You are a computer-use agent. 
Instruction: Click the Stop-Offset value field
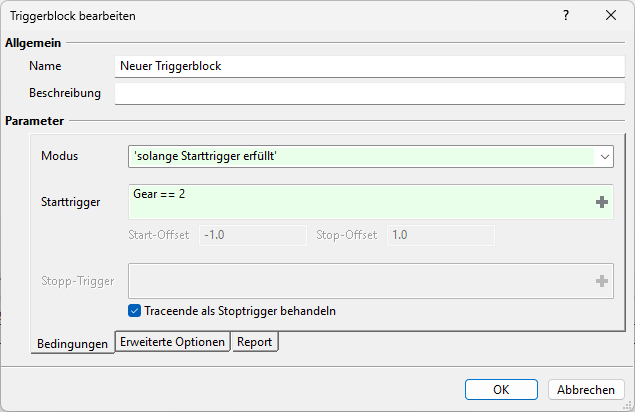pos(441,235)
